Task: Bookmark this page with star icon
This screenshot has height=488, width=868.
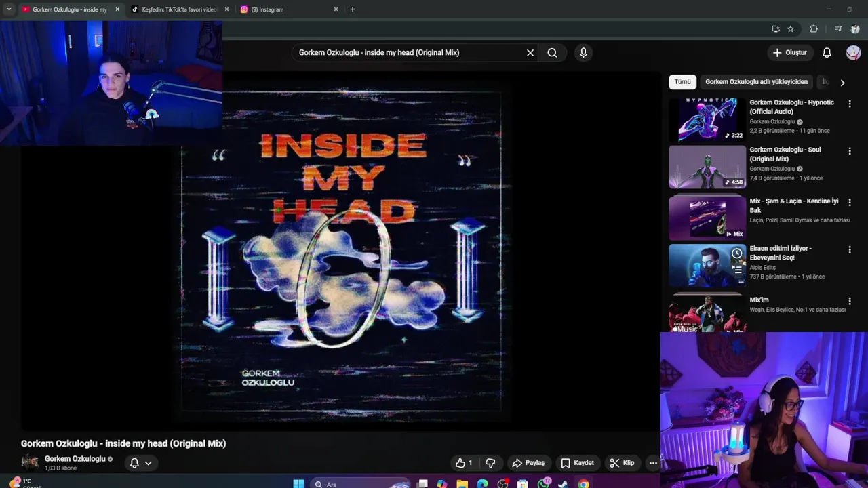Action: pyautogui.click(x=790, y=29)
